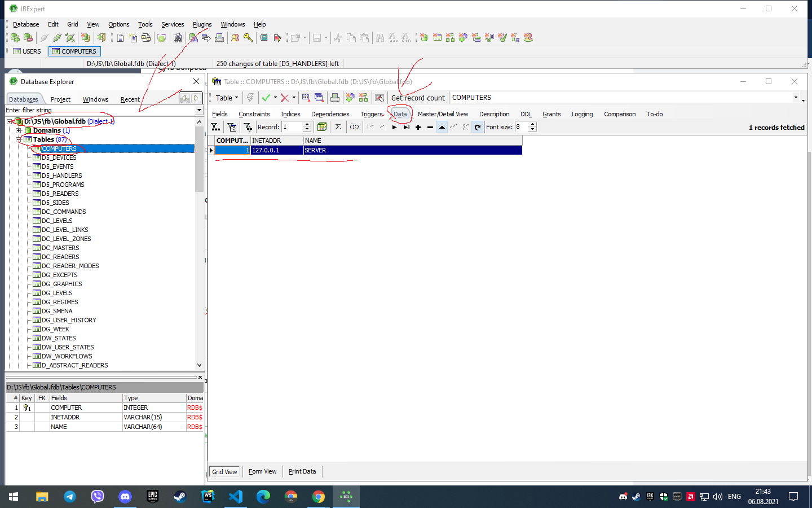
Task: Select the DG_WEEK table in tree
Action: (55, 329)
